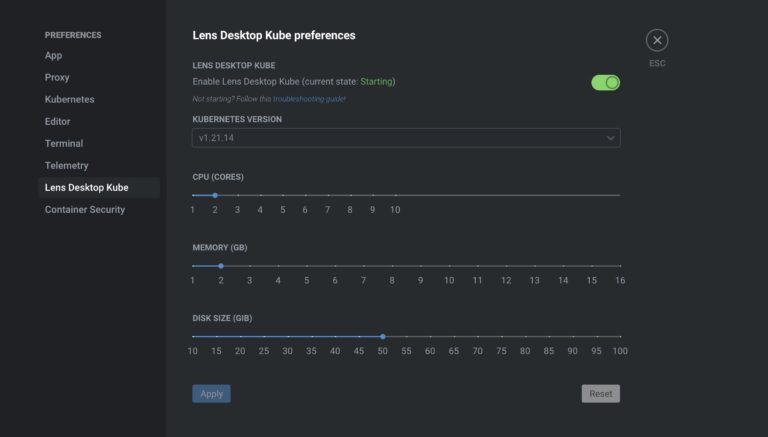Open the Kubernetes version dropdown

406,138
